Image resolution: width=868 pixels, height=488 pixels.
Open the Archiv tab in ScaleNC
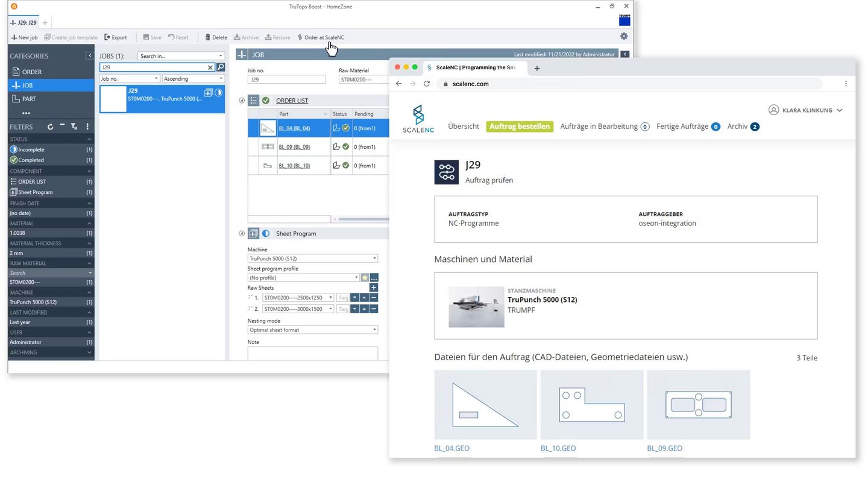[737, 127]
